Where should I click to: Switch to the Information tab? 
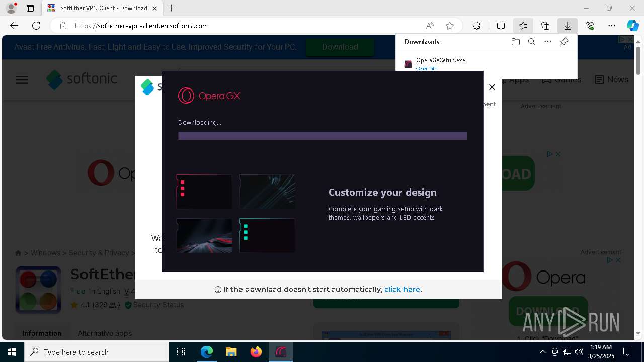click(42, 333)
